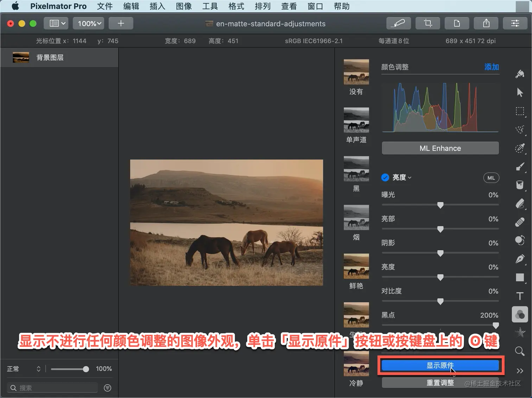Screen dimensions: 532x398
Task: Open the 工具 menu
Action: pyautogui.click(x=210, y=6)
